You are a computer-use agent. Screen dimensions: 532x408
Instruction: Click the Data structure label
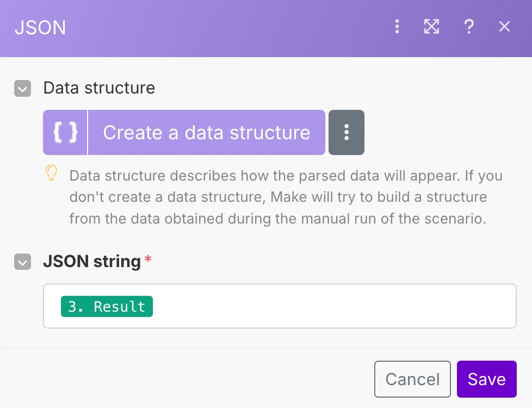pyautogui.click(x=99, y=88)
